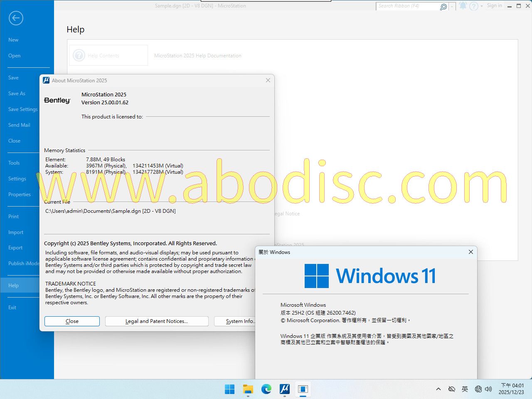Open File Explorer from the taskbar
Screen dimensions: 532x399
pos(248,389)
